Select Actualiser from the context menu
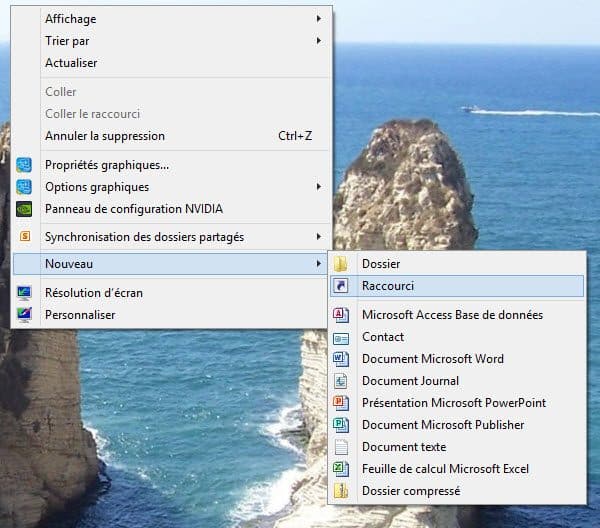 pos(71,63)
